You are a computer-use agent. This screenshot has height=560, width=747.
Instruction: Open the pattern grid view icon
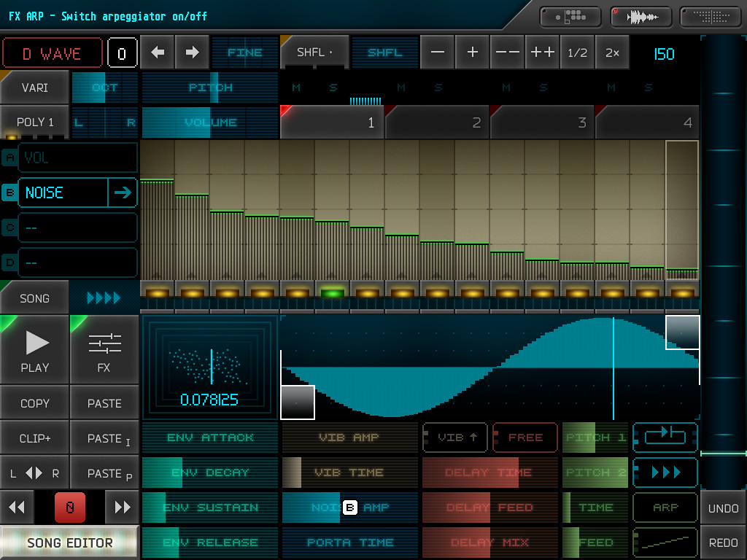(570, 17)
